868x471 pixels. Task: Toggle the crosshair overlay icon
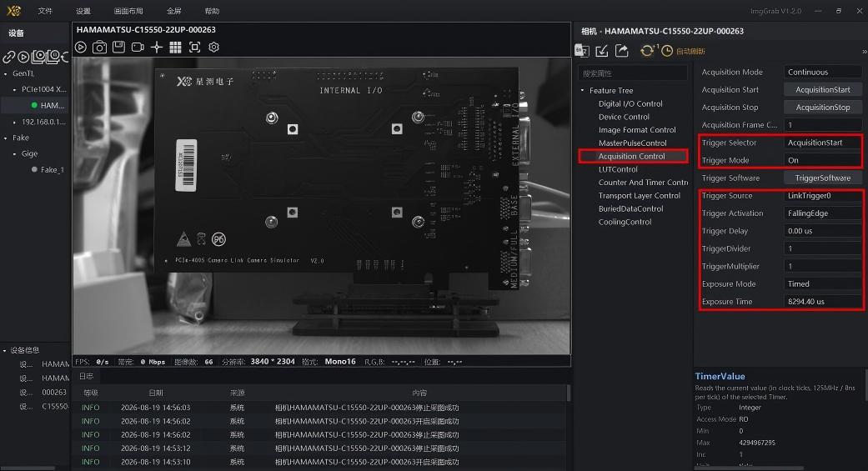157,48
